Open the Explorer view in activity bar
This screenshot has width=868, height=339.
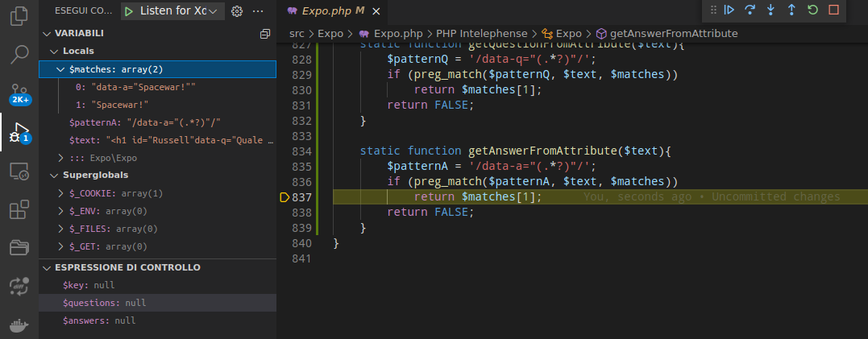pyautogui.click(x=19, y=15)
